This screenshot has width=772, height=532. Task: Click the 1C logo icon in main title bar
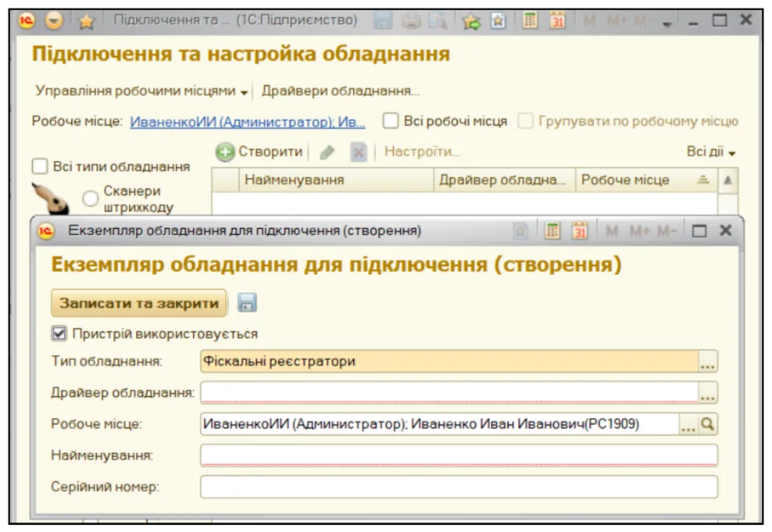(x=27, y=20)
